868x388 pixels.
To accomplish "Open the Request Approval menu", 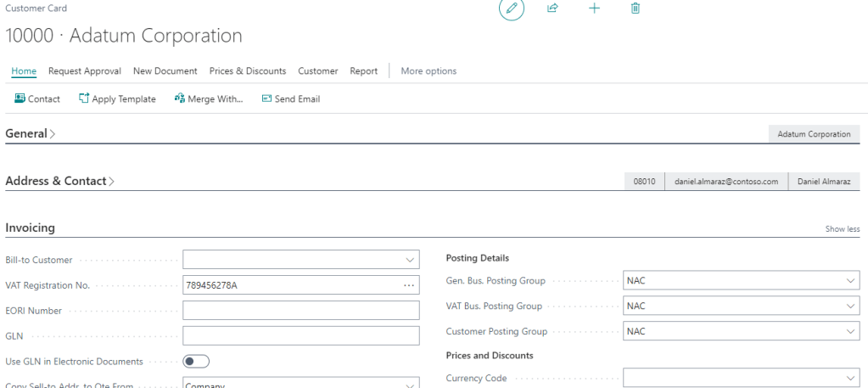I will 84,71.
